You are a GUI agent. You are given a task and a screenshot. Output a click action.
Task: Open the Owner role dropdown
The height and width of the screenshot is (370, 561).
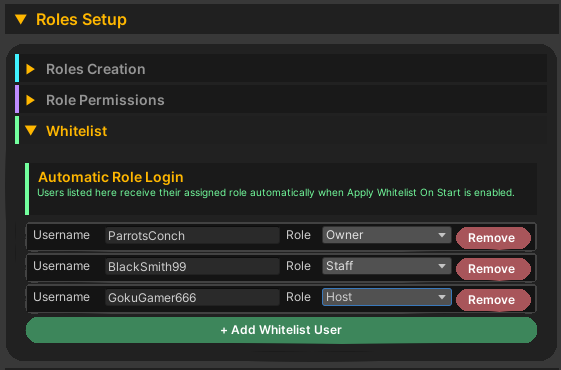(x=386, y=235)
